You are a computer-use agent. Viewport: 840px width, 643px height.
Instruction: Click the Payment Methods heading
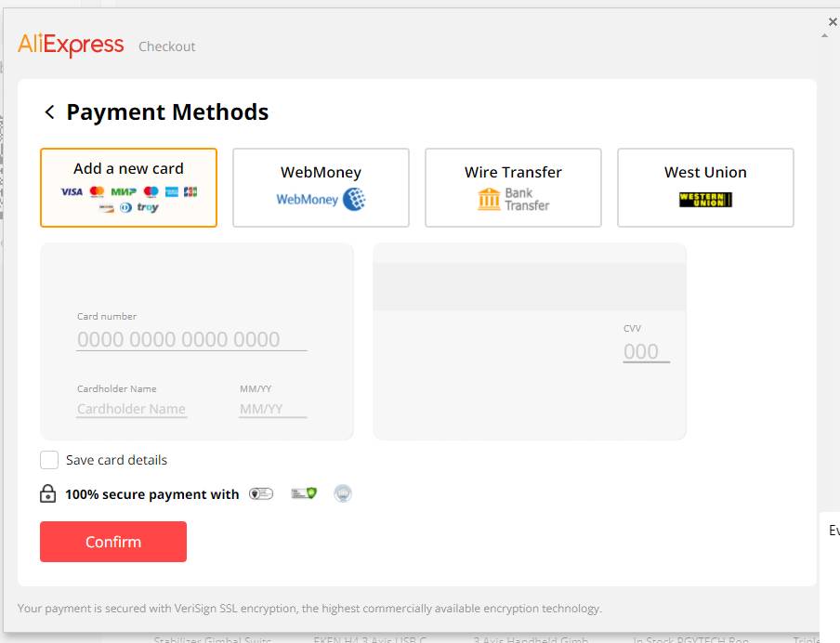coord(167,112)
